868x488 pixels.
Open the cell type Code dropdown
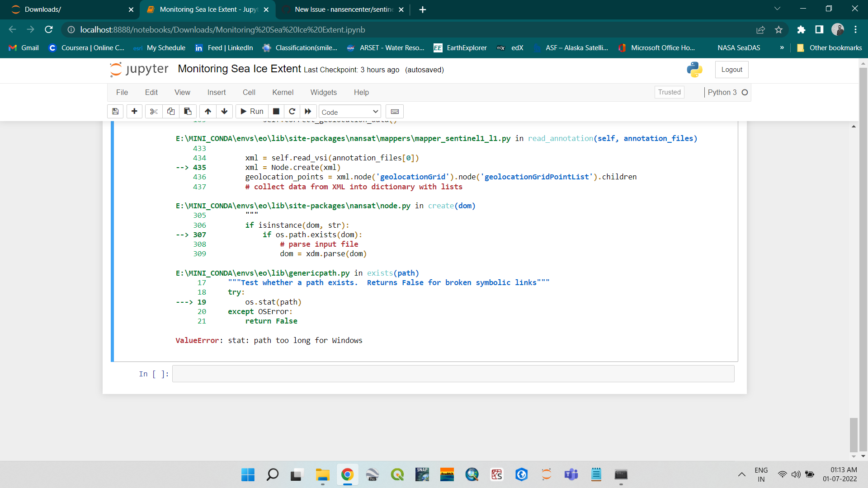pos(350,112)
